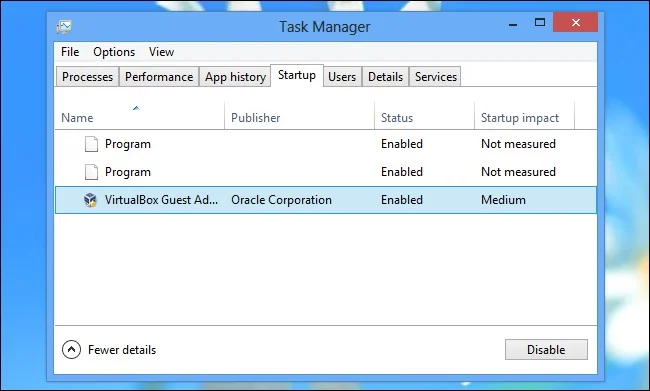650x391 pixels.
Task: Click the Task Manager title bar icon
Action: [64, 27]
